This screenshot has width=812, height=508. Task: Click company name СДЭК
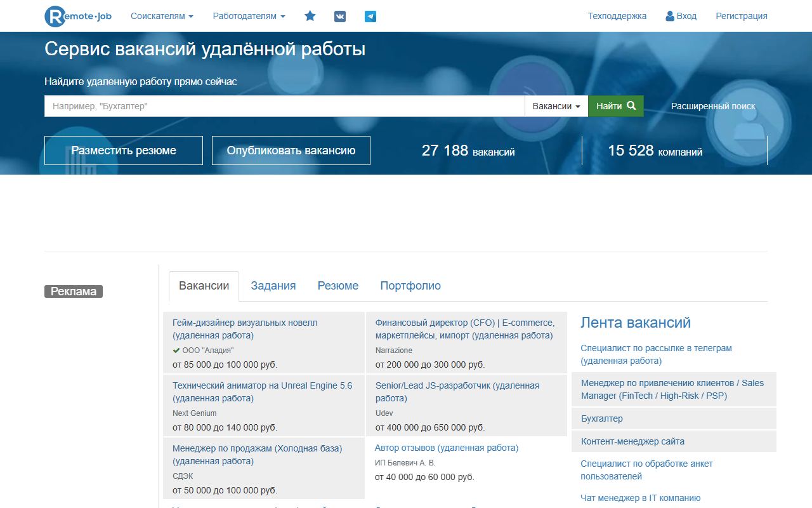click(x=183, y=476)
